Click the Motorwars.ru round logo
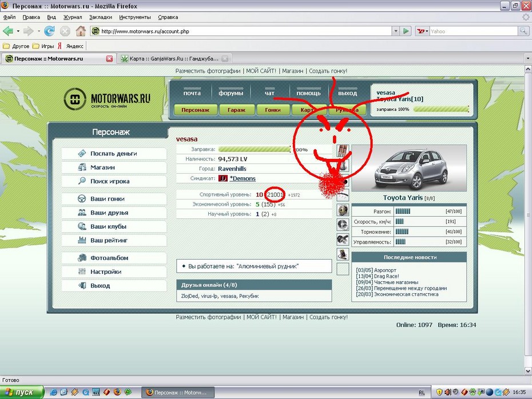This screenshot has width=532, height=399. tap(75, 99)
